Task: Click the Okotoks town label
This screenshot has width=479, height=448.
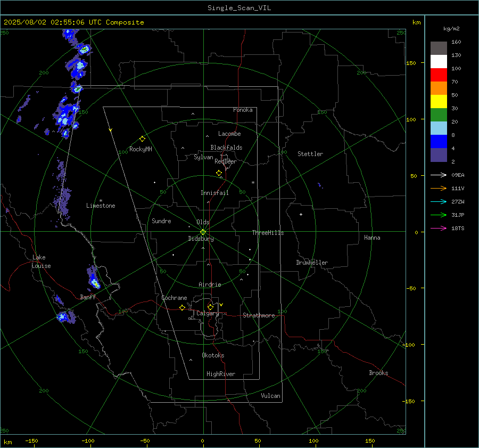Action: pos(213,355)
